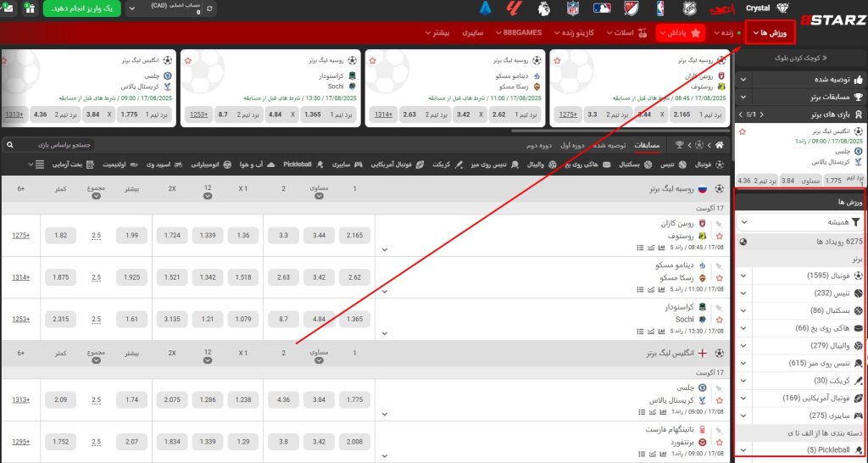Open the MLS shield shortcut icon
This screenshot has height=463, width=868.
pos(631,8)
